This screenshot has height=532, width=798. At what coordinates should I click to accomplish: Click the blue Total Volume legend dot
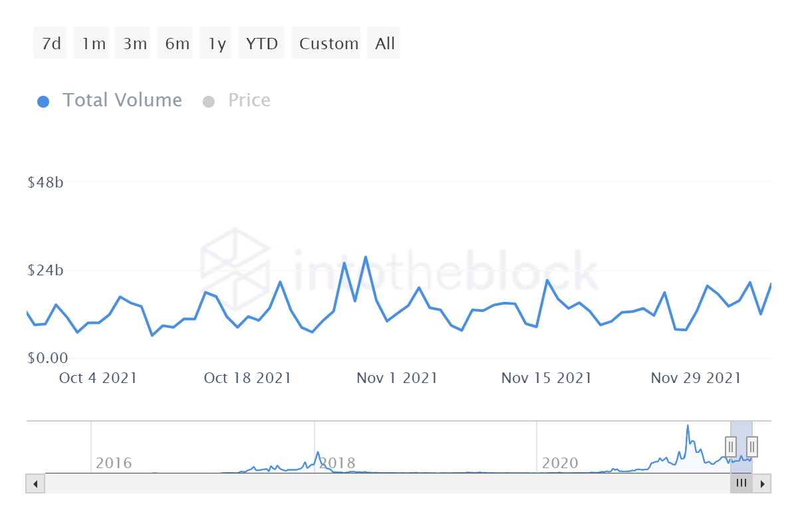point(43,102)
